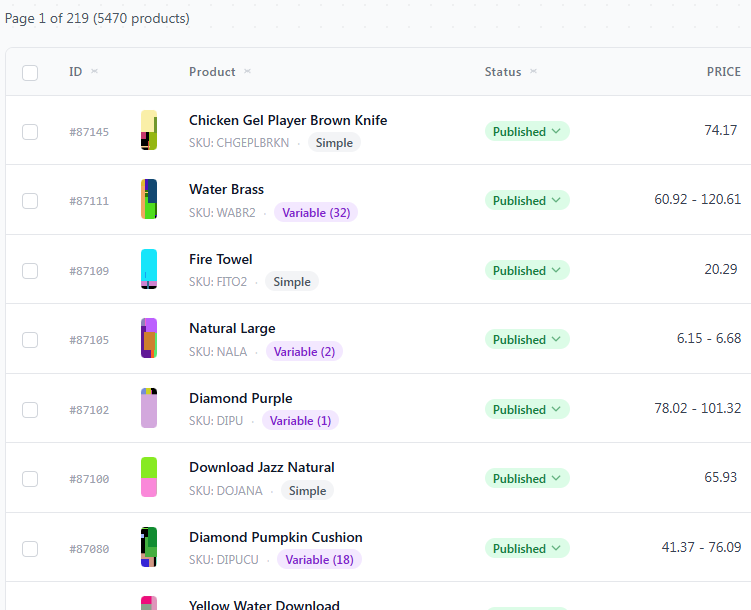
Task: Click the Status column header
Action: 503,72
